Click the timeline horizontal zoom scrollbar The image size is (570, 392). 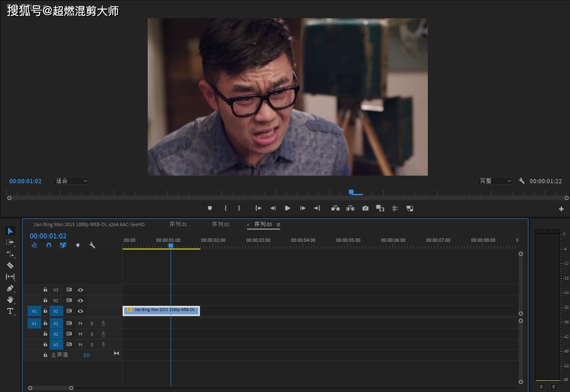[51, 388]
